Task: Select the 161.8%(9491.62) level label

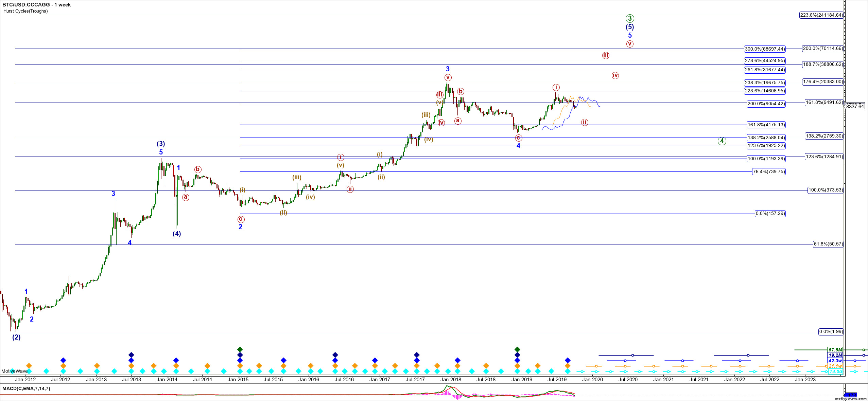Action: pos(824,102)
